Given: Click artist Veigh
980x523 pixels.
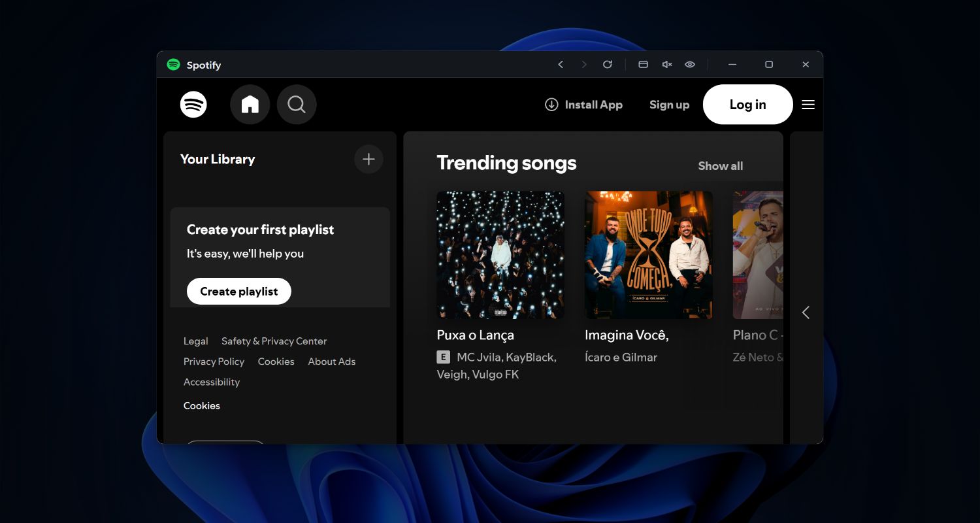Looking at the screenshot, I should point(452,375).
